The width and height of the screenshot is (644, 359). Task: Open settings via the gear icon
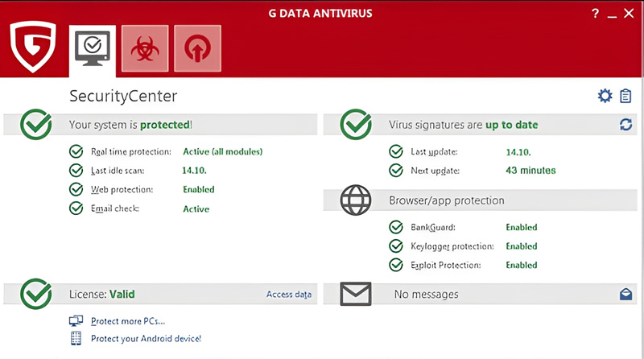tap(605, 96)
